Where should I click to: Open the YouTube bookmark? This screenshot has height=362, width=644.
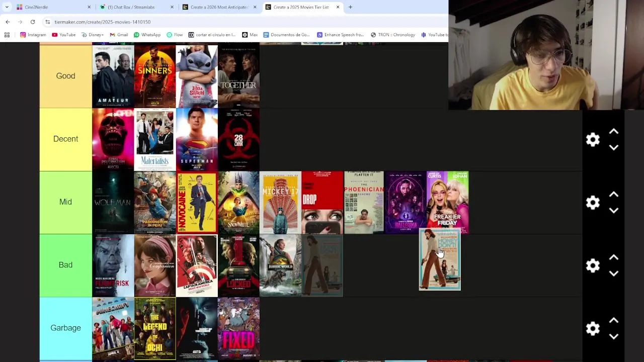(63, 35)
